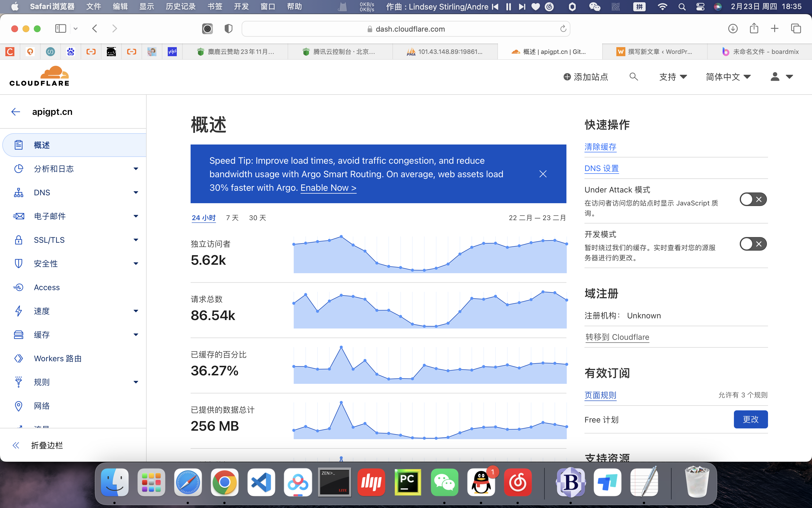Select the 30 天 time range

(257, 218)
